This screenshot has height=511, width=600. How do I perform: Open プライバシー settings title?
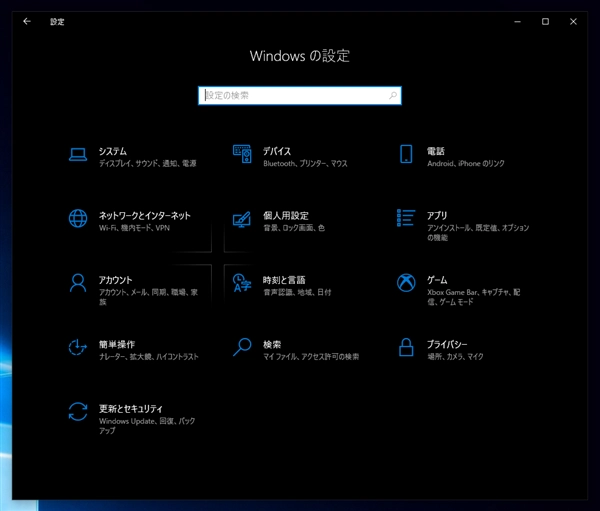pos(447,344)
